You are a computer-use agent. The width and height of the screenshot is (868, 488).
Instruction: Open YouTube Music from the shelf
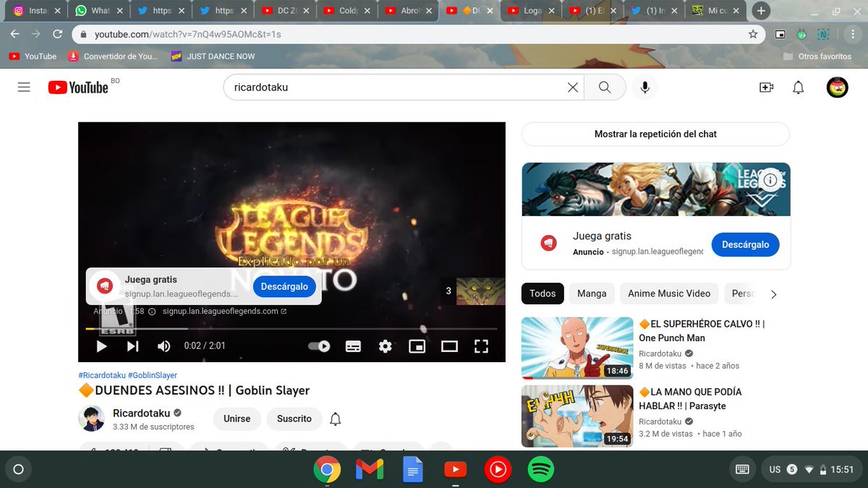[x=498, y=470]
